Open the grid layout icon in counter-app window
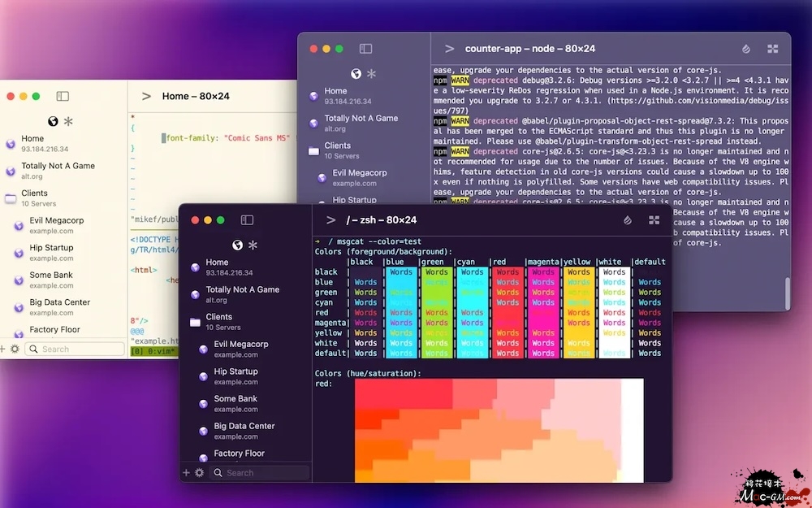This screenshot has height=508, width=812. point(772,49)
